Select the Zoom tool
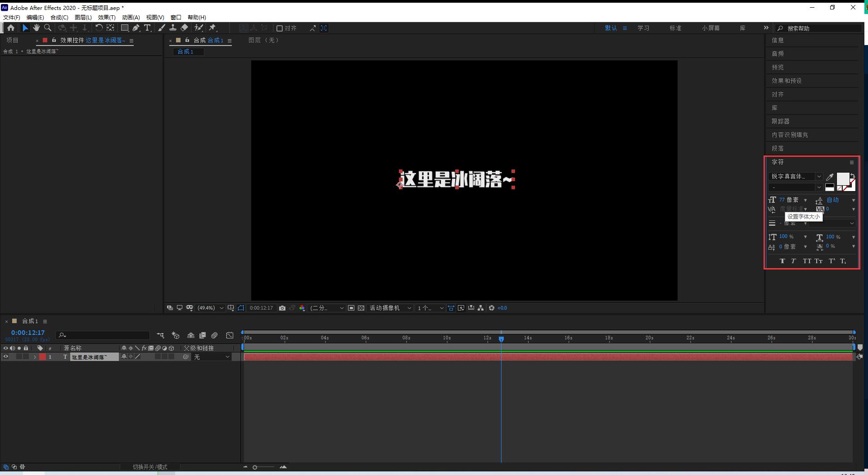The width and height of the screenshot is (868, 475). point(47,28)
